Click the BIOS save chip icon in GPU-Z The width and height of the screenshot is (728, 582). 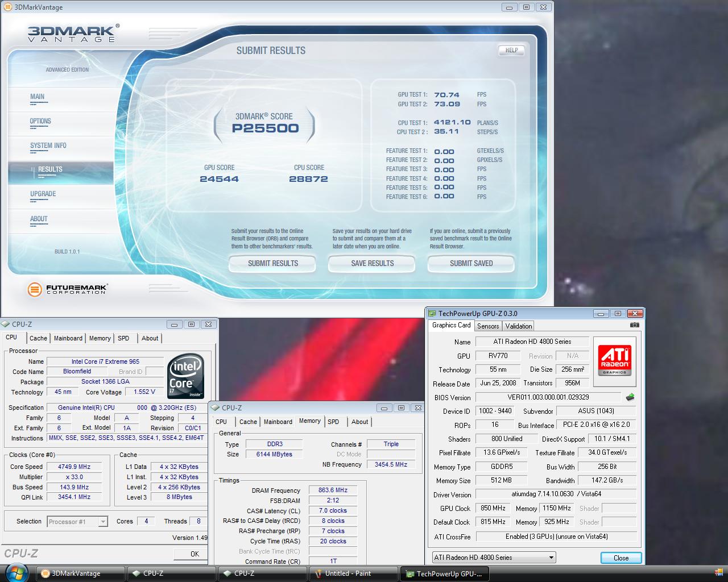pyautogui.click(x=630, y=397)
